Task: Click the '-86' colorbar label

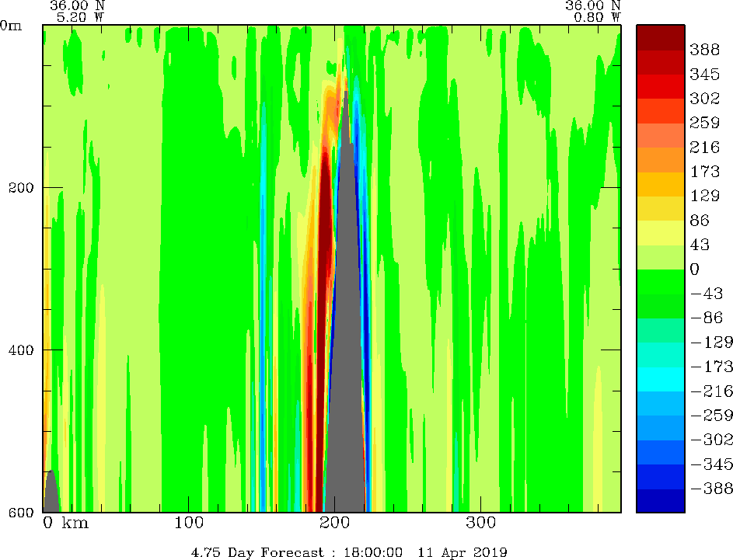Action: [x=707, y=318]
